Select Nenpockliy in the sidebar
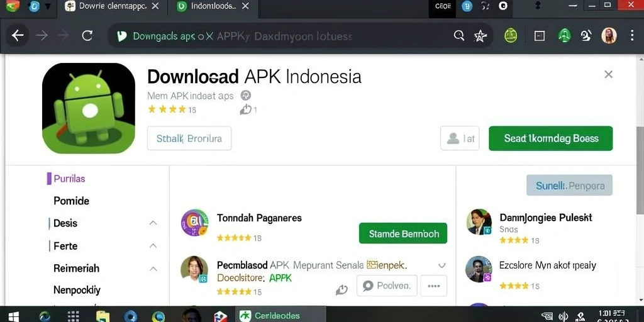Image resolution: width=644 pixels, height=322 pixels. [77, 290]
